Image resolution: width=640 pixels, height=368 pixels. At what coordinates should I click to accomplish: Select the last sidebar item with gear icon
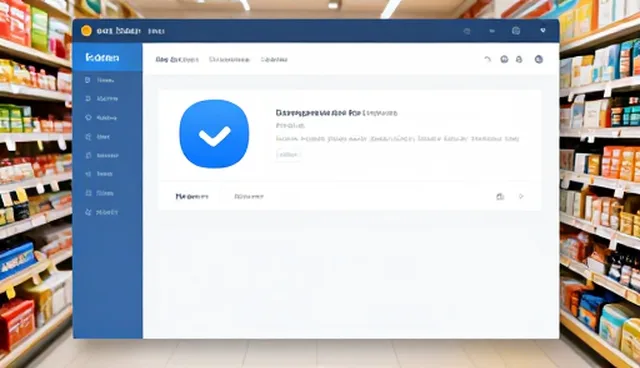101,212
